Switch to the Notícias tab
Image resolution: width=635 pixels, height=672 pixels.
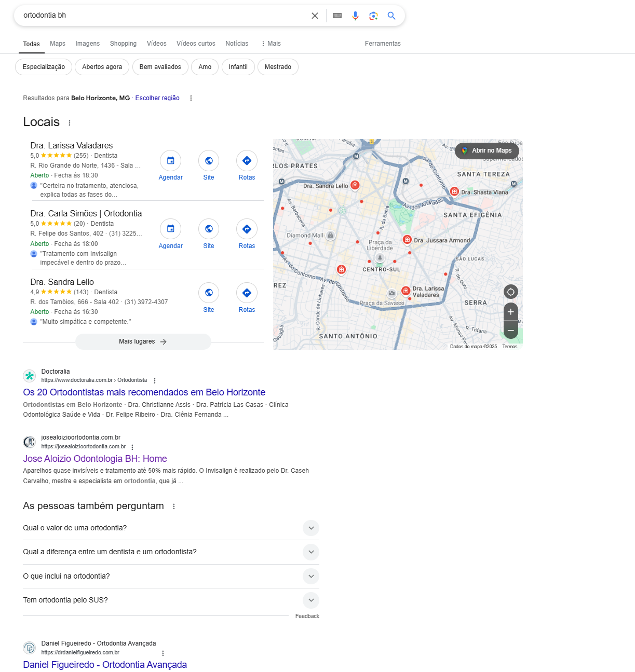237,44
